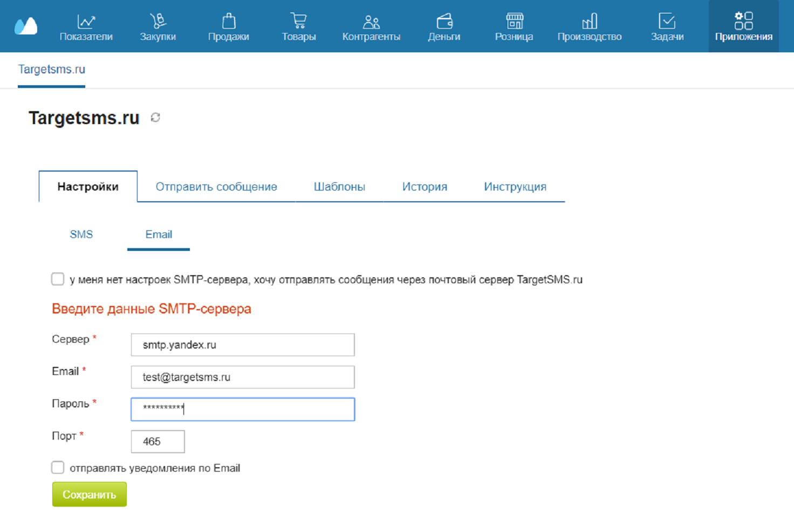
Task: Enable отправлять уведомления по Email checkbox
Action: [x=58, y=467]
